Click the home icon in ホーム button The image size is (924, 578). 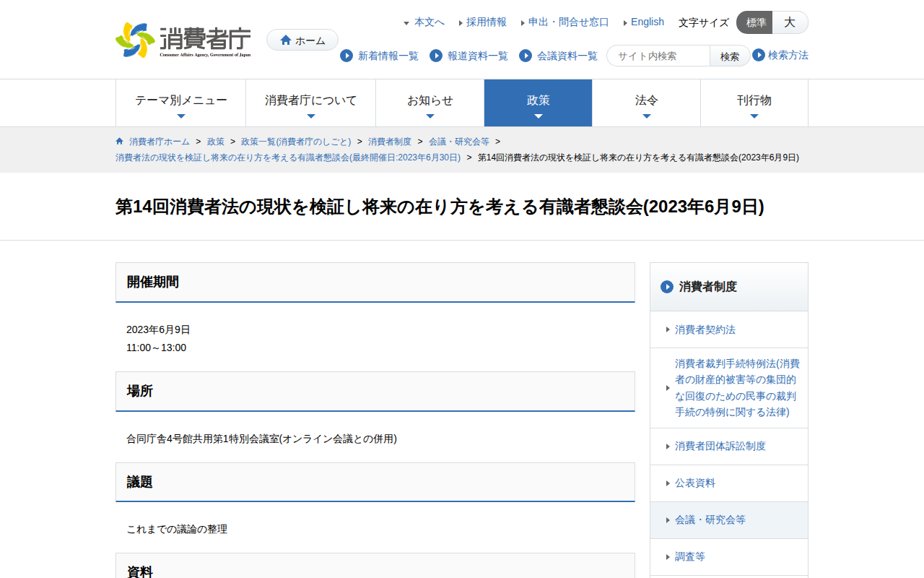(x=286, y=40)
